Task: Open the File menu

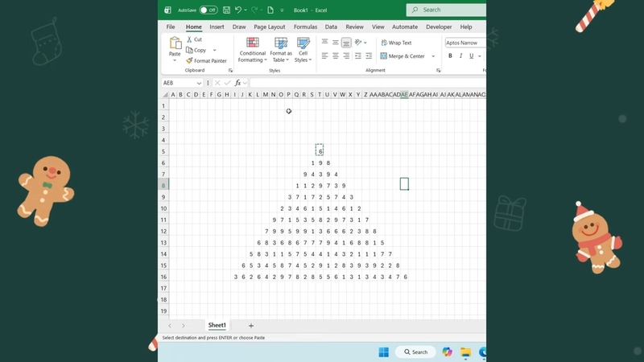Action: pyautogui.click(x=171, y=27)
